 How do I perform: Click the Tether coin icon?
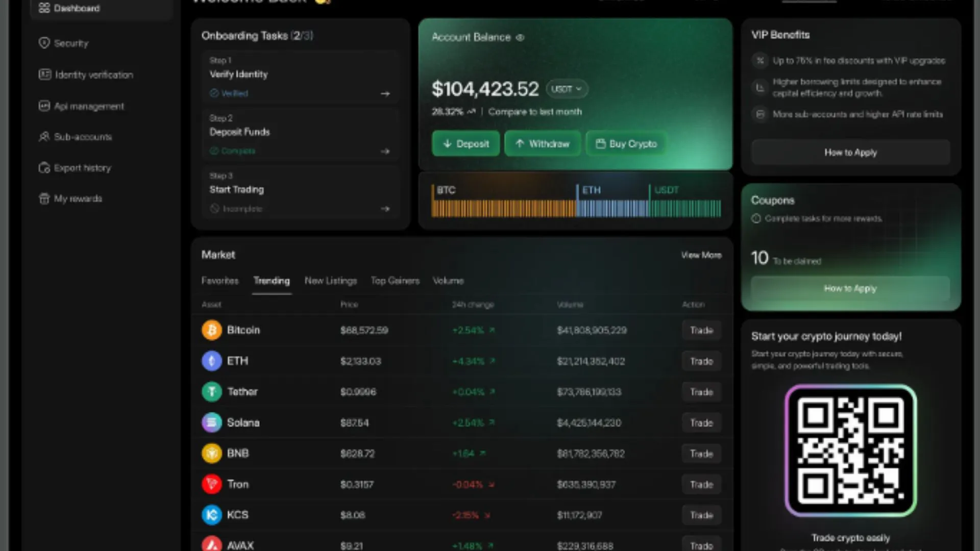tap(211, 391)
